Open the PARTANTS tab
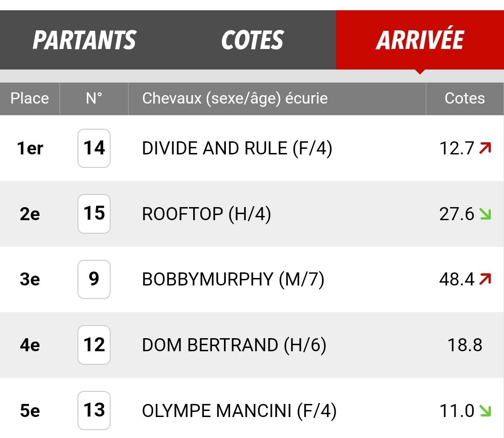Image resolution: width=504 pixels, height=438 pixels. (84, 40)
